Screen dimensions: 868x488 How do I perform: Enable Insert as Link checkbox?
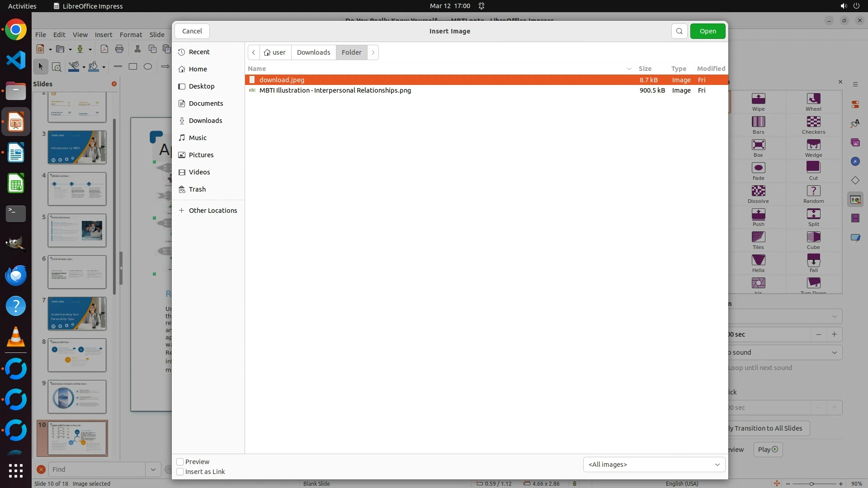[x=180, y=472]
